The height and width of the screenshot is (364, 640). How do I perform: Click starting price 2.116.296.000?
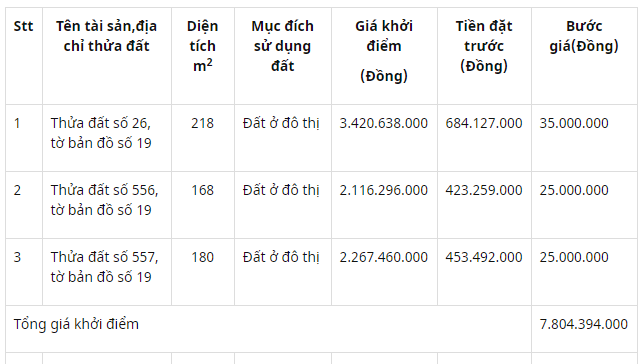click(x=384, y=190)
